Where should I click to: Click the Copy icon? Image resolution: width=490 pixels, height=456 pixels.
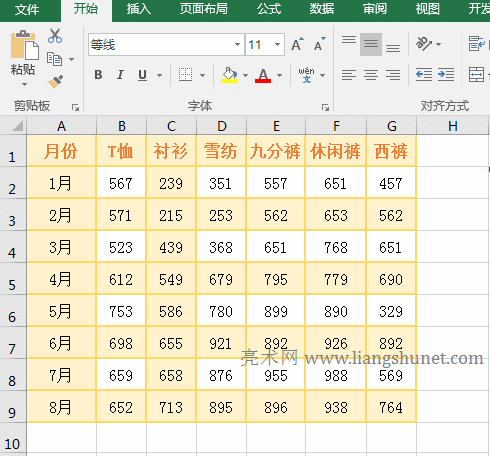tap(54, 59)
